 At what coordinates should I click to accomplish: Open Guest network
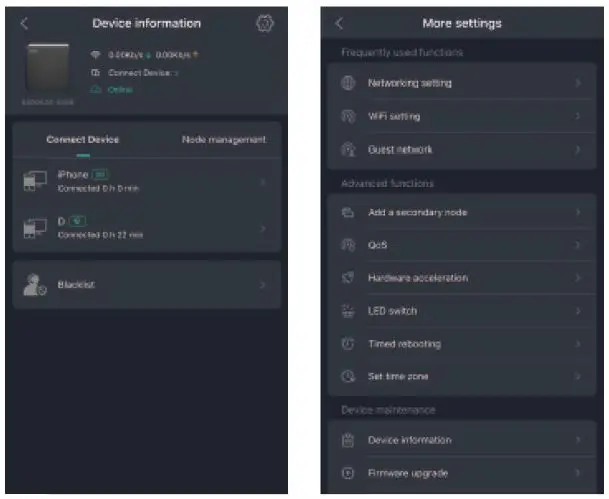coord(462,150)
